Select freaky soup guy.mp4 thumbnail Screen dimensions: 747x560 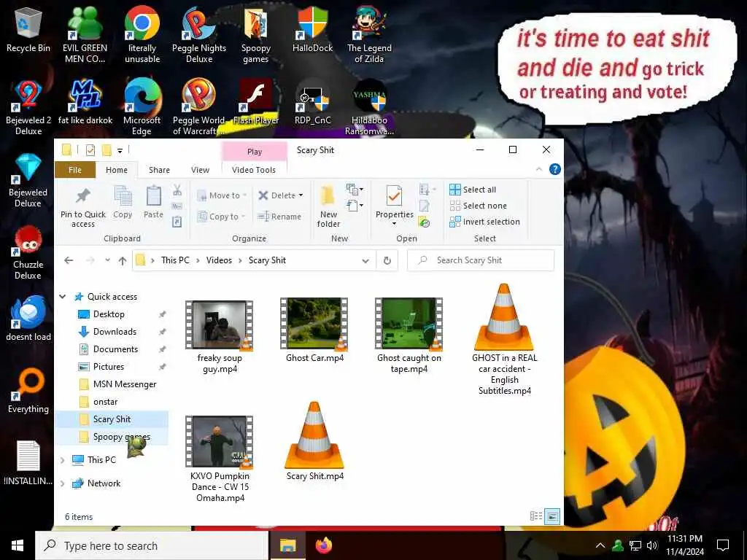coord(219,324)
